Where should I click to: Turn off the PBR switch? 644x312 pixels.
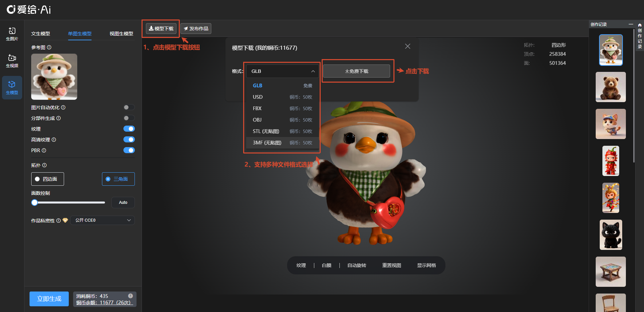(129, 150)
